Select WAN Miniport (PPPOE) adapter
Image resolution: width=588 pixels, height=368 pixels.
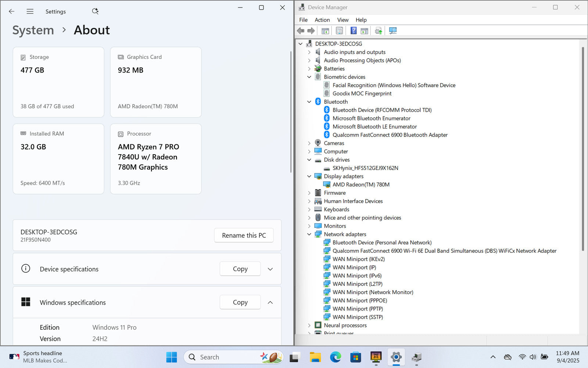tap(360, 301)
